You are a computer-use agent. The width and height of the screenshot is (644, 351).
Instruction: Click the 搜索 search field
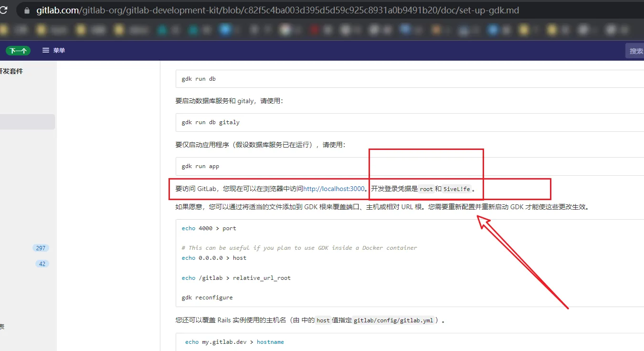[x=635, y=51]
